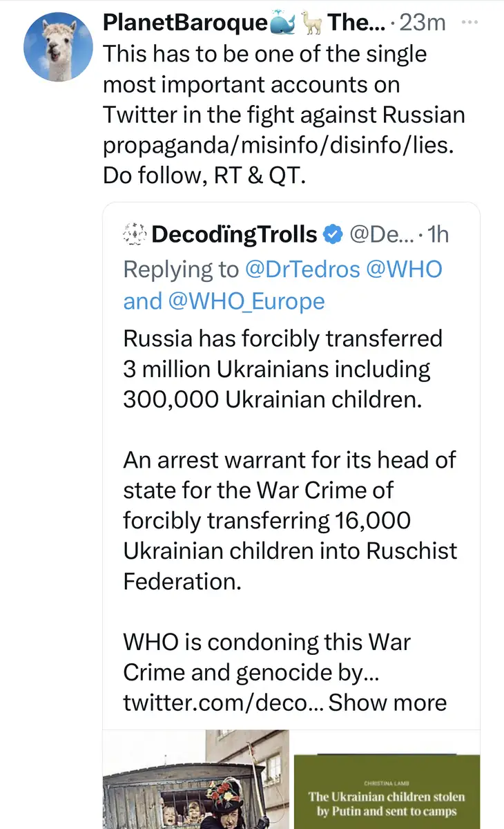This screenshot has width=504, height=829.
Task: Open the twitter.com/deco... link
Action: [222, 703]
